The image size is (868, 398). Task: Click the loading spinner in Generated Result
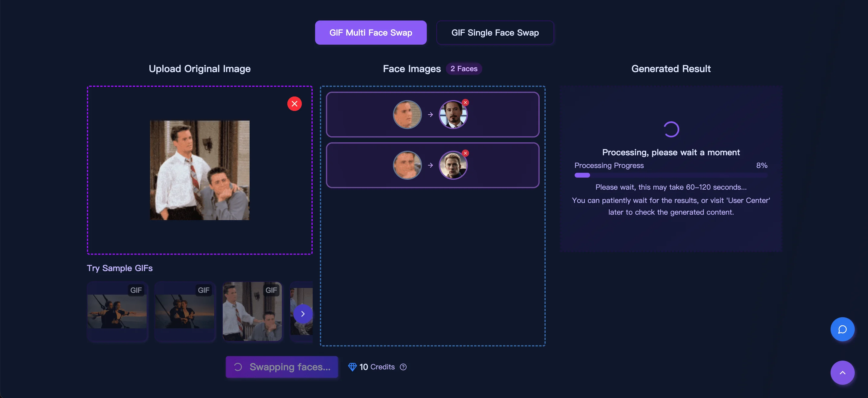[671, 129]
